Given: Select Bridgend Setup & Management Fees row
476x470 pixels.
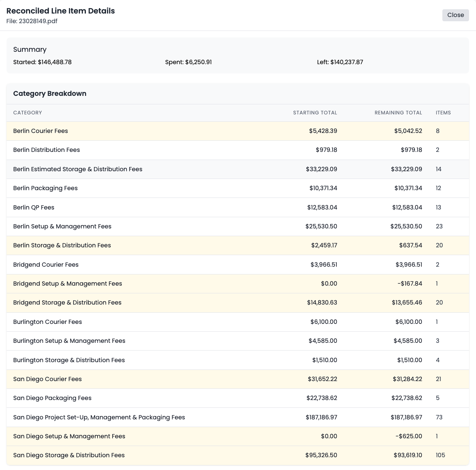Looking at the screenshot, I should coord(238,284).
